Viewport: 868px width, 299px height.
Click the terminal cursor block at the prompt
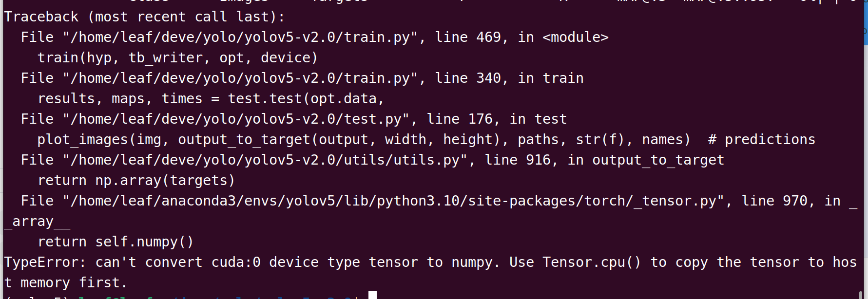[372, 295]
